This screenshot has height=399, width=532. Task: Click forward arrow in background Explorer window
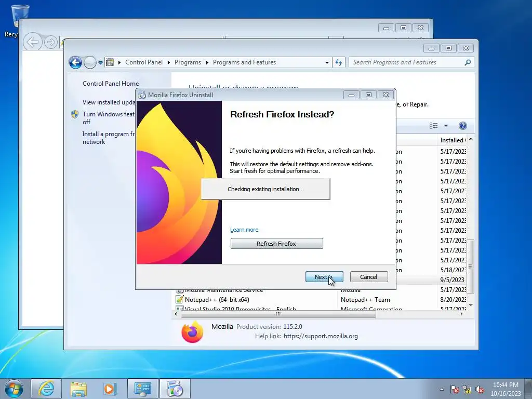pyautogui.click(x=51, y=42)
